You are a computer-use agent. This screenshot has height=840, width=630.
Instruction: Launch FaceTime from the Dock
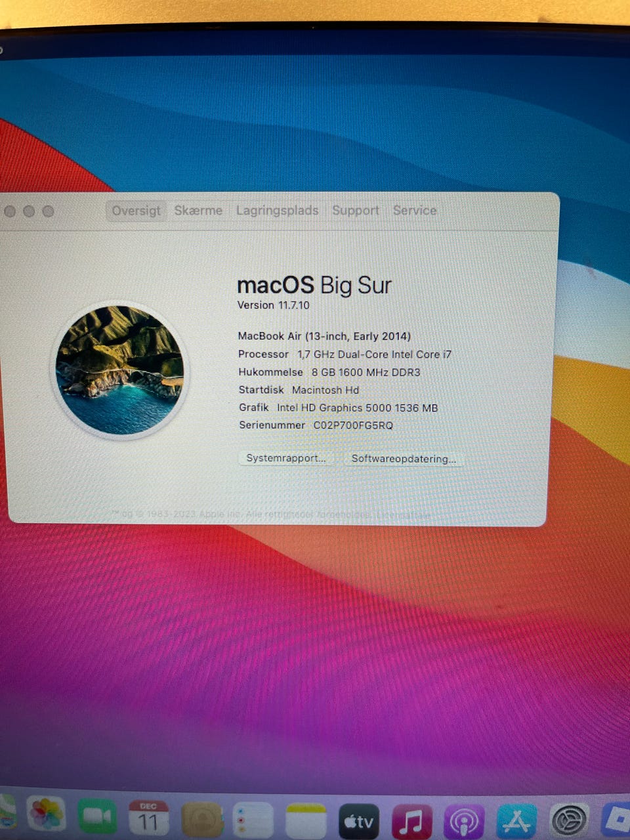coord(98,818)
